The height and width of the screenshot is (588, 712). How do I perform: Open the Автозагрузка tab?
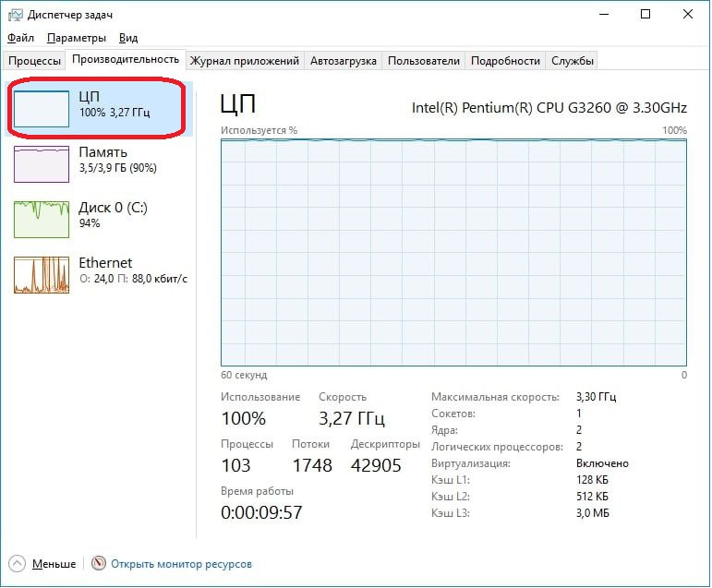(x=343, y=61)
